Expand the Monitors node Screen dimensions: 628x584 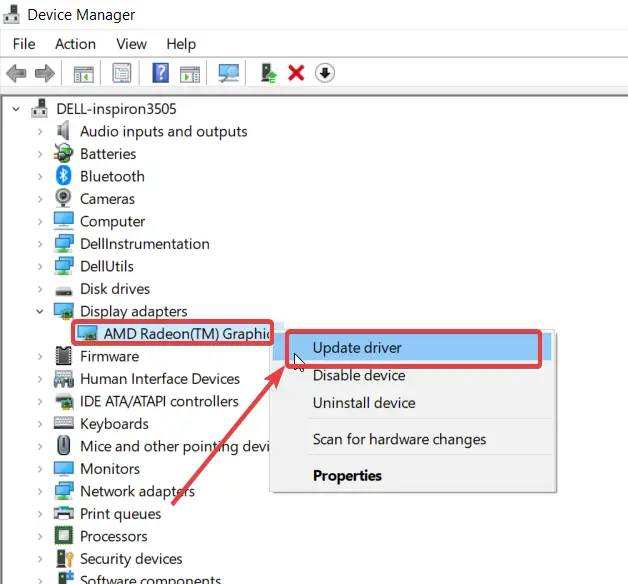(40, 468)
